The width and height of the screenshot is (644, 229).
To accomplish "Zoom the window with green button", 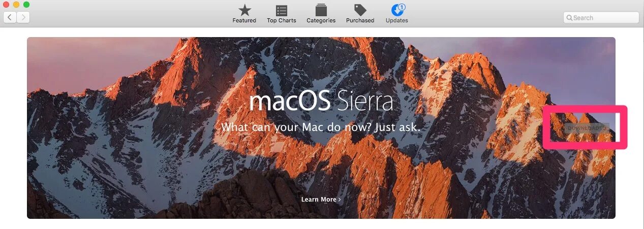I will click(26, 5).
